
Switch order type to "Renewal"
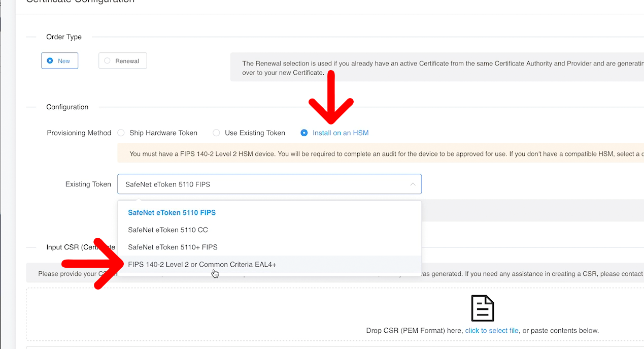pyautogui.click(x=122, y=60)
